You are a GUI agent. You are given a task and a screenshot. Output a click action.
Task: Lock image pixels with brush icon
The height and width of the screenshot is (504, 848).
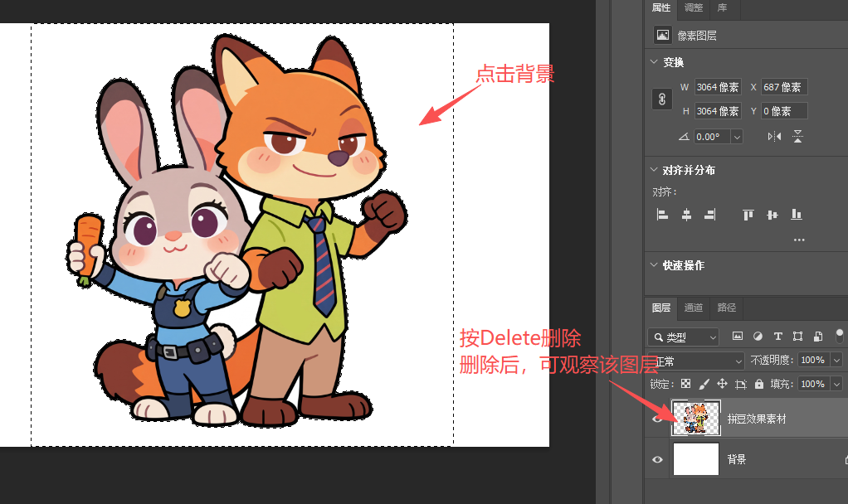click(x=704, y=384)
